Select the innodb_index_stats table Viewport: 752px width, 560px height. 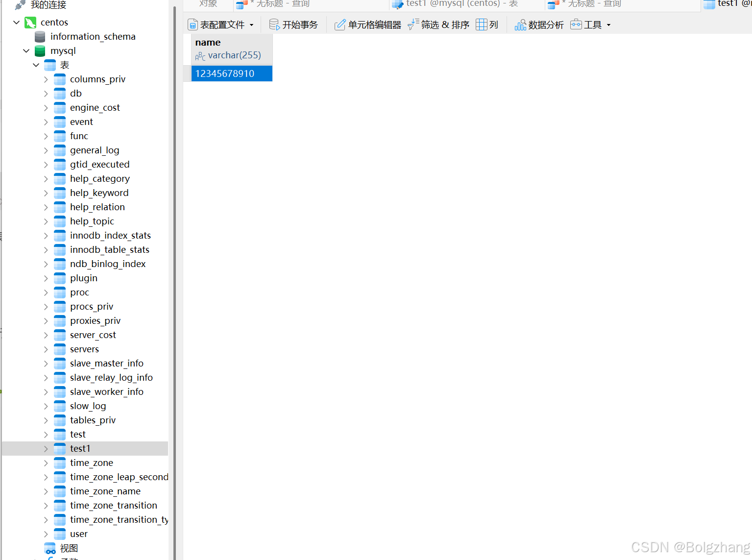tap(110, 236)
